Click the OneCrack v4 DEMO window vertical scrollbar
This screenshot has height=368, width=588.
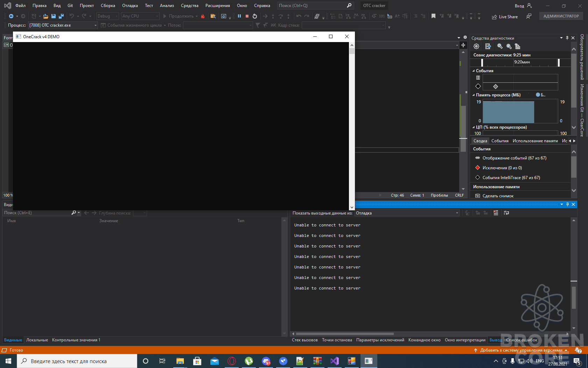pyautogui.click(x=352, y=126)
